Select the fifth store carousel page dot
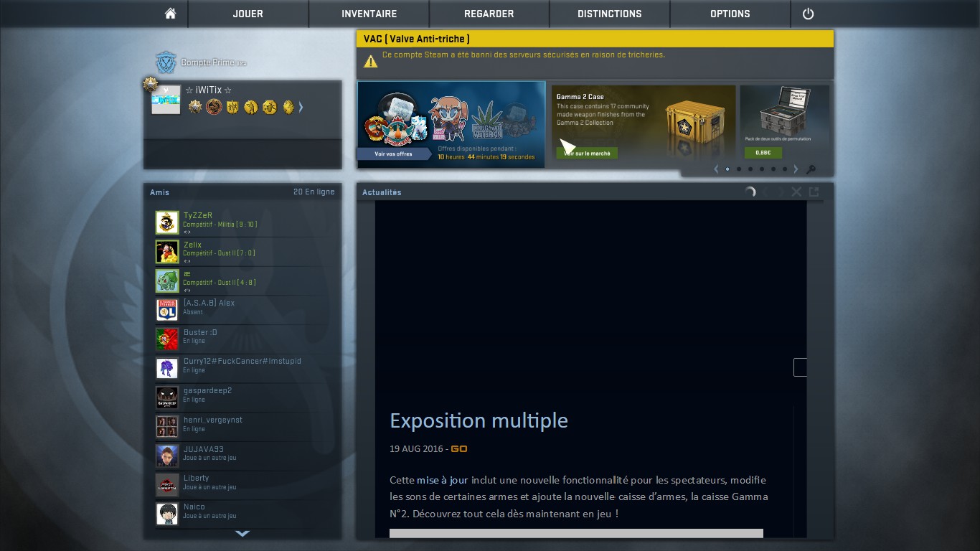The height and width of the screenshot is (551, 980). 773,169
